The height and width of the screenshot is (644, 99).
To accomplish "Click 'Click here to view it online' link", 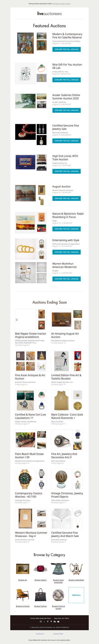I will (x=61, y=4).
